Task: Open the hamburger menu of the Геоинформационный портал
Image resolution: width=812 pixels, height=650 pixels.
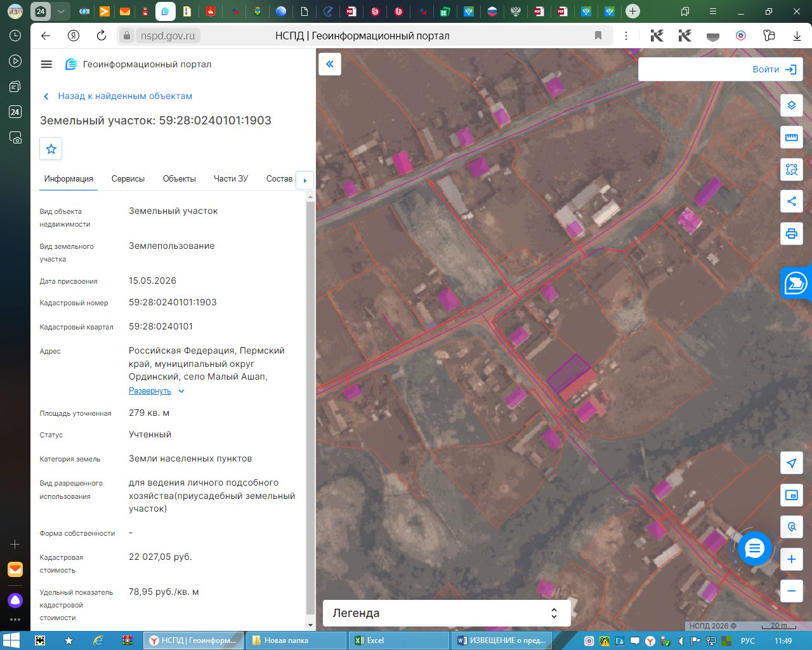Action: (46, 64)
